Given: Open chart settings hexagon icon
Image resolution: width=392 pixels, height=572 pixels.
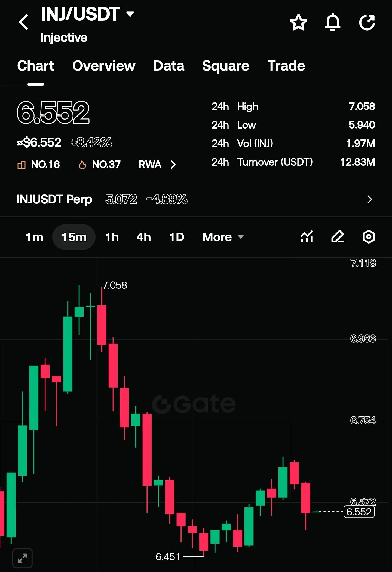Looking at the screenshot, I should [369, 236].
